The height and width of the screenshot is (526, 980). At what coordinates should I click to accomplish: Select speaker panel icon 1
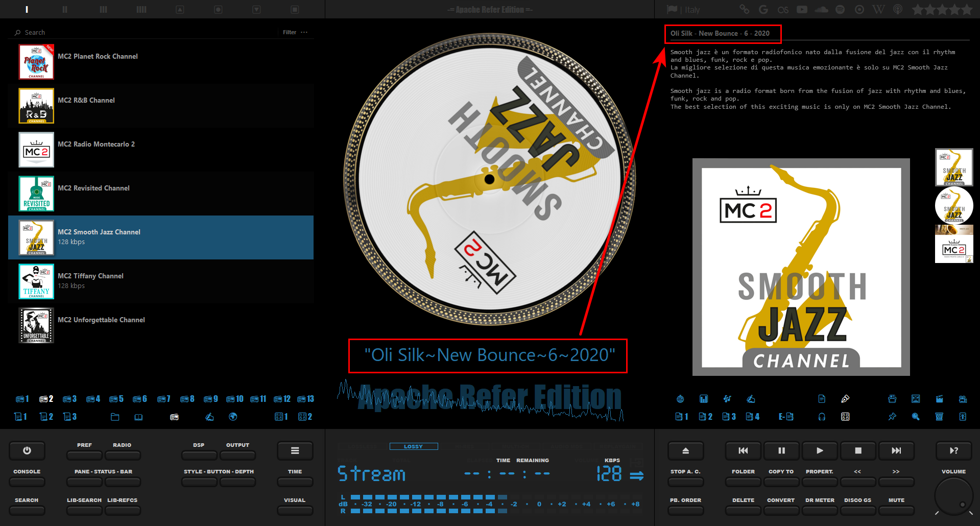(x=281, y=417)
